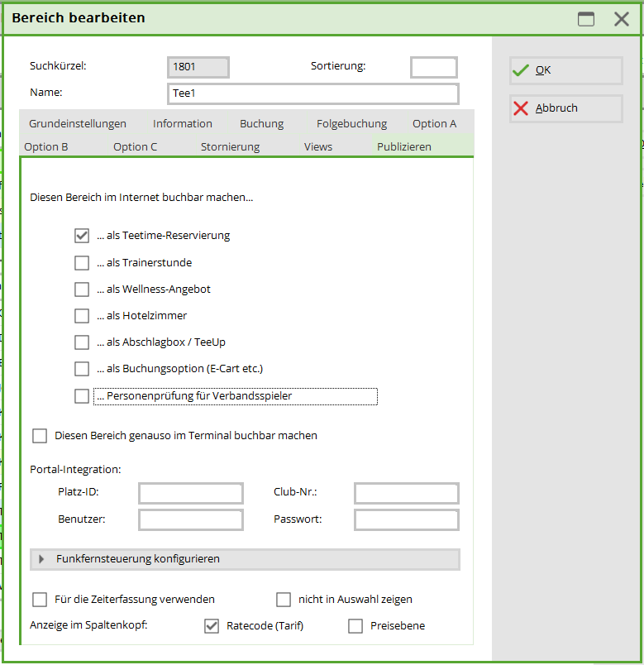Select the Views tab
The height and width of the screenshot is (665, 644).
pos(318,147)
